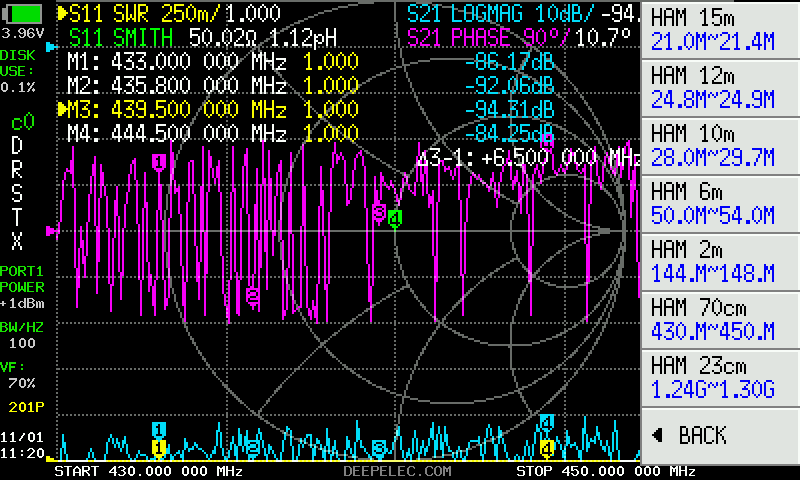
Task: Click magenta phase marker 2 on trace
Action: click(253, 295)
